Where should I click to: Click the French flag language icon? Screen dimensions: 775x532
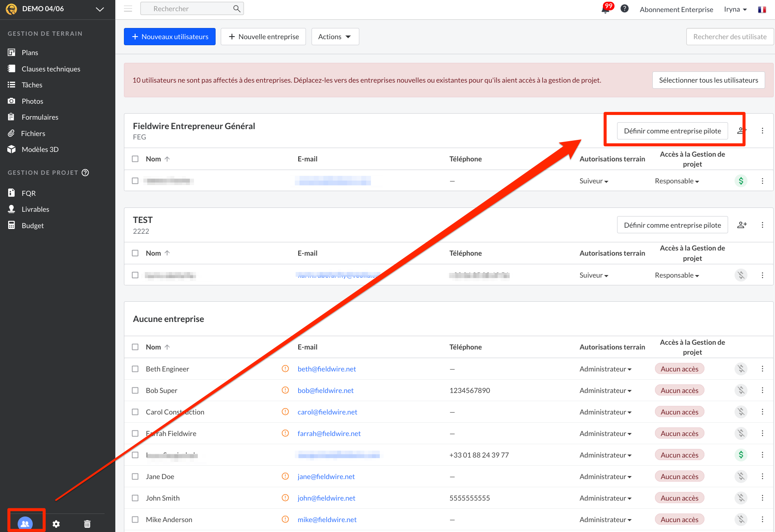[x=762, y=9]
